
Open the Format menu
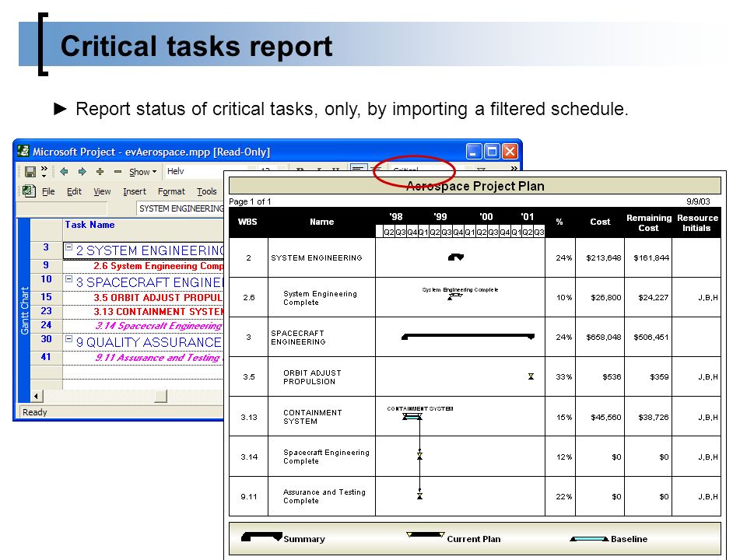171,191
